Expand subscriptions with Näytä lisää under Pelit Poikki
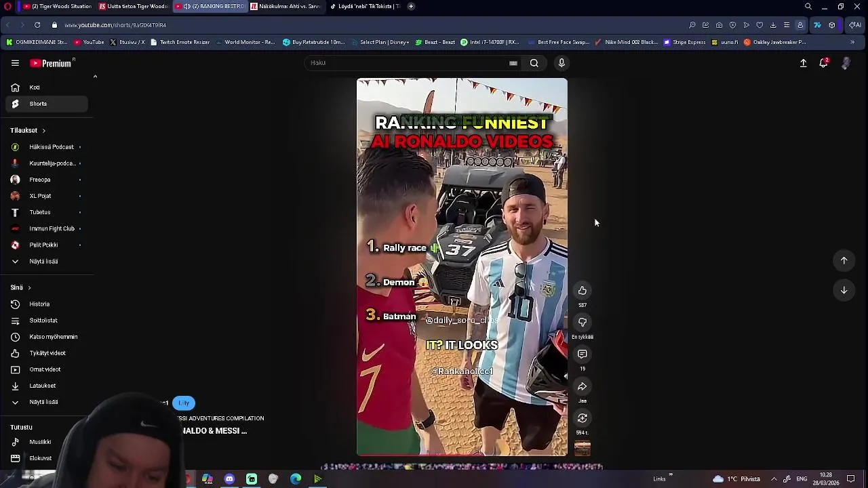Viewport: 868px width, 488px height. coord(47,261)
